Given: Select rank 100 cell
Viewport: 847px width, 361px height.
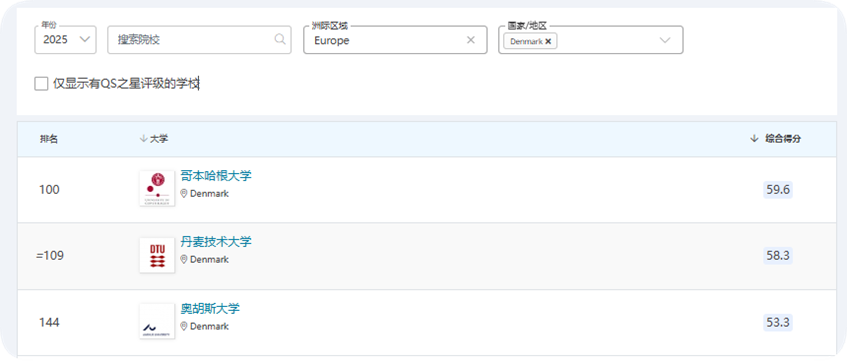Looking at the screenshot, I should [x=49, y=190].
